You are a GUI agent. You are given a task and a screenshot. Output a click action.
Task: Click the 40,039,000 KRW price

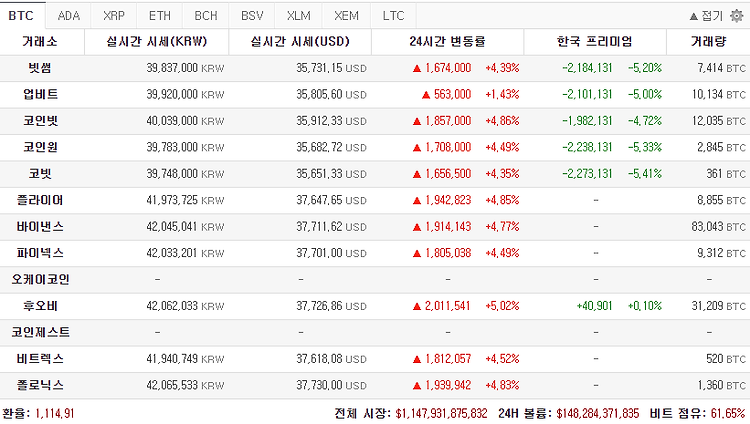185,121
